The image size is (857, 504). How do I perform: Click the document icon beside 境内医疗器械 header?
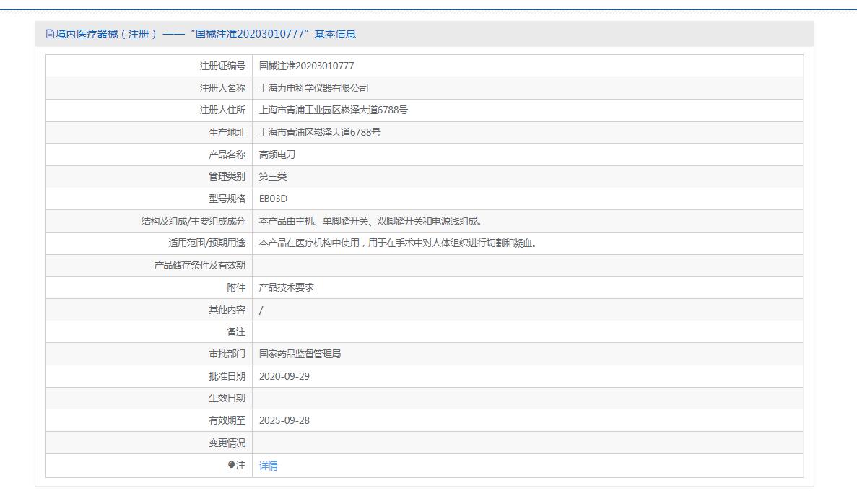click(x=50, y=34)
